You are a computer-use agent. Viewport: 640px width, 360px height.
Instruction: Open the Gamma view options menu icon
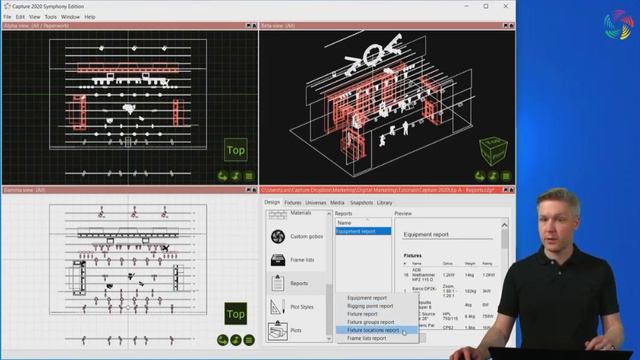tap(249, 340)
